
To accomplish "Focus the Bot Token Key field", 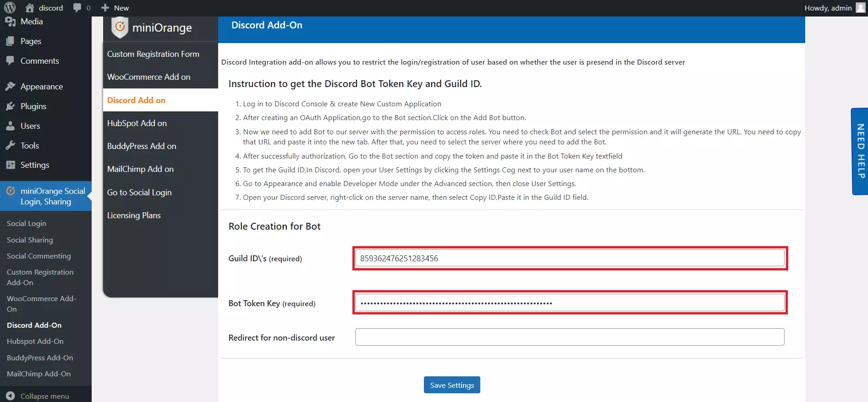I will (570, 303).
